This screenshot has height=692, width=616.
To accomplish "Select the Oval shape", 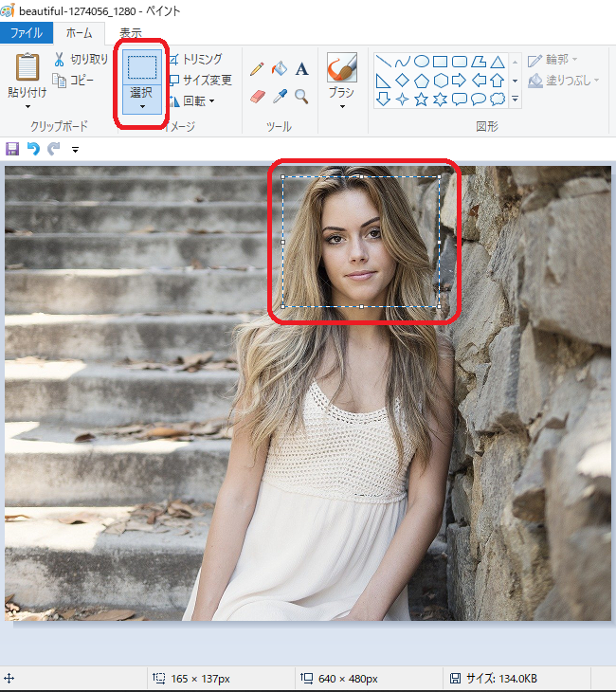I will coord(422,62).
